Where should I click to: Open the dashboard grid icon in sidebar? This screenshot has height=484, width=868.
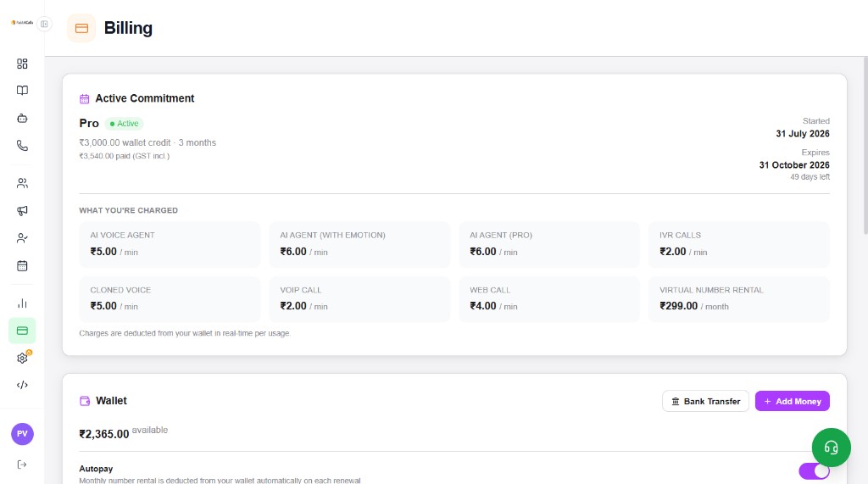coord(22,64)
